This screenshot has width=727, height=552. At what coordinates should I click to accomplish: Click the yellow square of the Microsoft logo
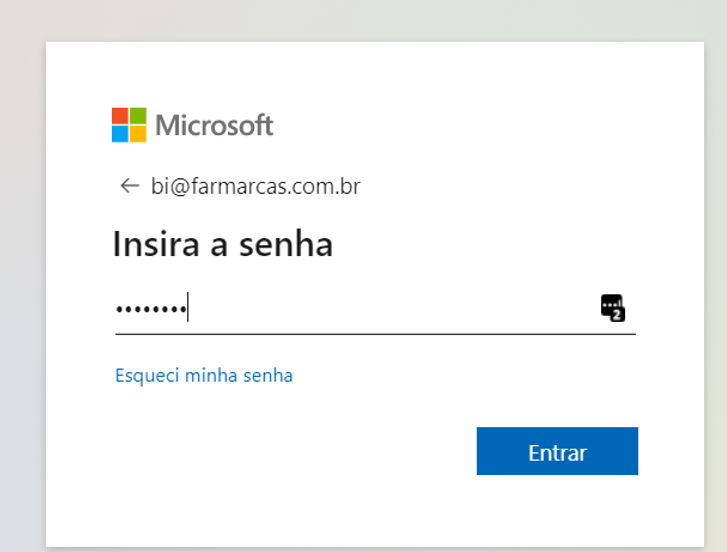point(138,134)
